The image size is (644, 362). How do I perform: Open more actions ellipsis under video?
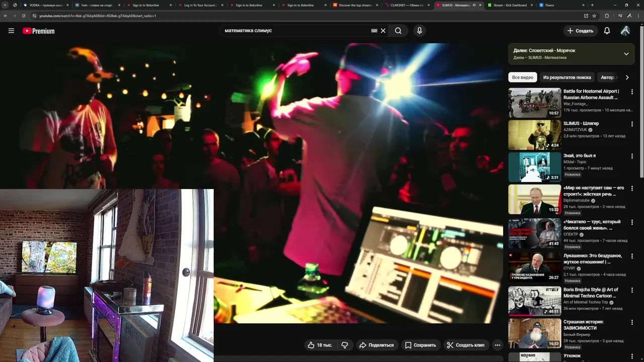click(497, 345)
